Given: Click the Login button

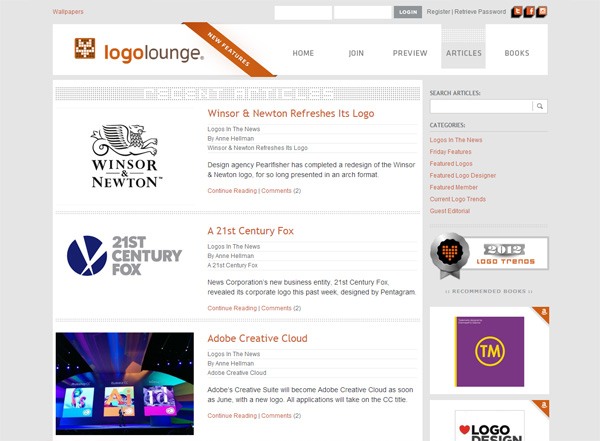Looking at the screenshot, I should tap(408, 12).
